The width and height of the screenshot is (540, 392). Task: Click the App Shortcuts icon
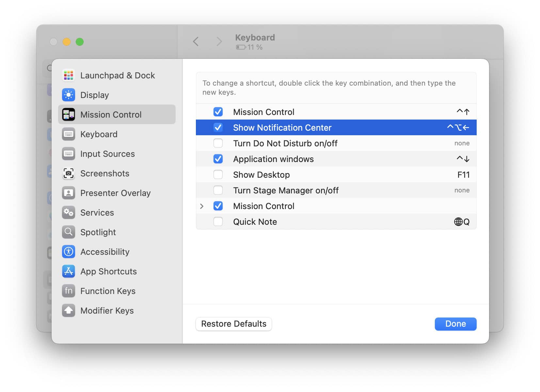(69, 271)
